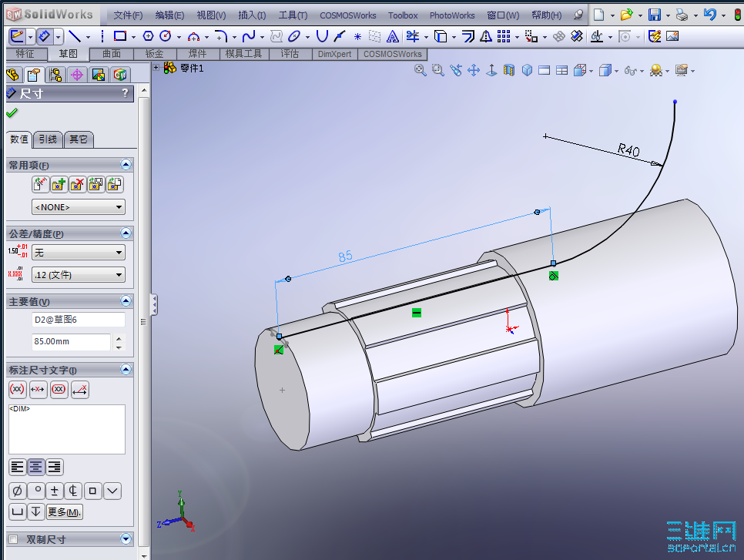Toggle the inspection dimension button
This screenshot has height=560, width=744.
tap(59, 390)
